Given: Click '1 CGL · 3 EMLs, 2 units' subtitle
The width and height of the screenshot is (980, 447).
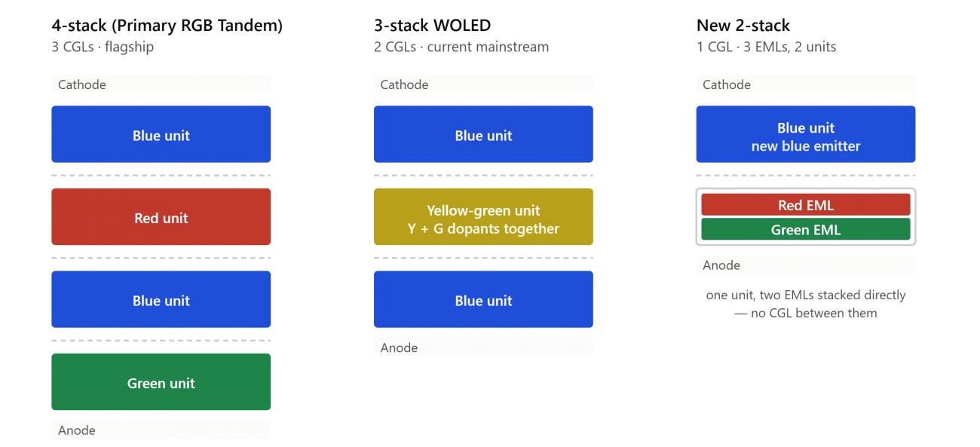Looking at the screenshot, I should pyautogui.click(x=766, y=47).
